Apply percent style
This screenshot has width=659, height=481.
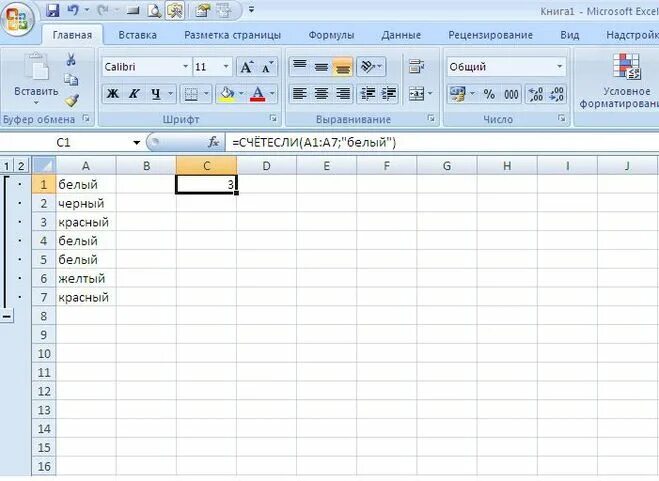click(489, 94)
